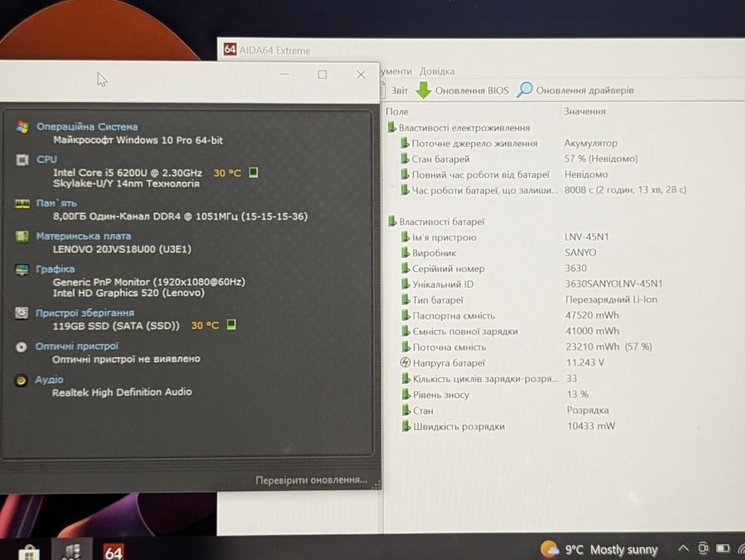Open the Операційна Система section
The width and height of the screenshot is (745, 560).
[88, 127]
